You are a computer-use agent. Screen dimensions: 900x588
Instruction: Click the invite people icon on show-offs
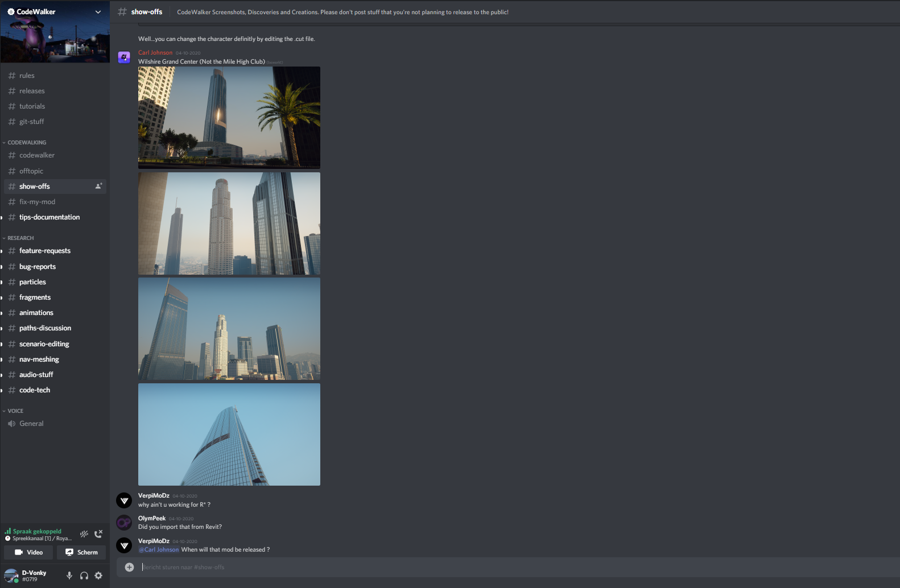pos(98,187)
